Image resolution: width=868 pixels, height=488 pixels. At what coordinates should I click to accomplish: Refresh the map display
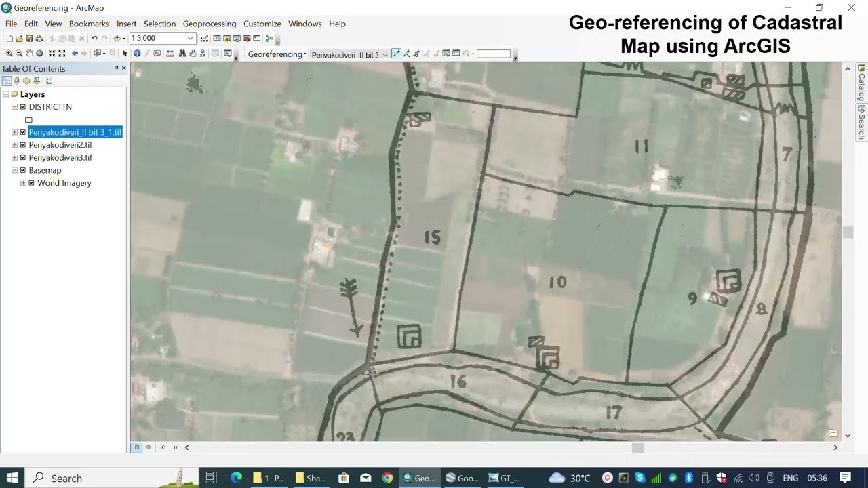pos(163,447)
